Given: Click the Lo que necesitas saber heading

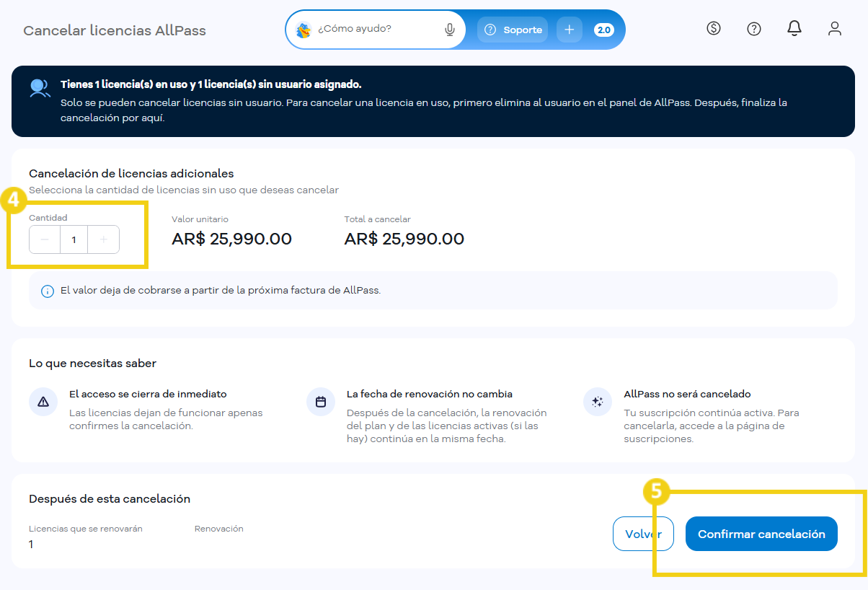Looking at the screenshot, I should click(x=92, y=364).
